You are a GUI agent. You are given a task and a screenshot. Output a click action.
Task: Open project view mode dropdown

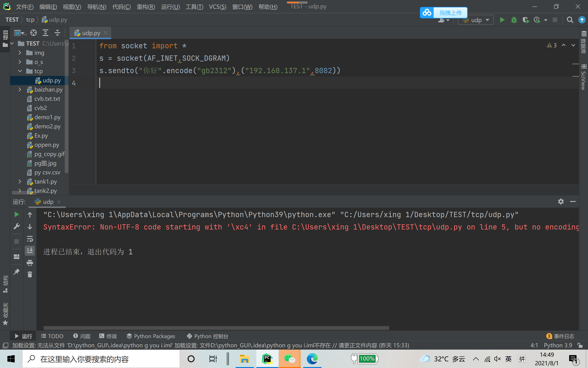click(x=20, y=33)
